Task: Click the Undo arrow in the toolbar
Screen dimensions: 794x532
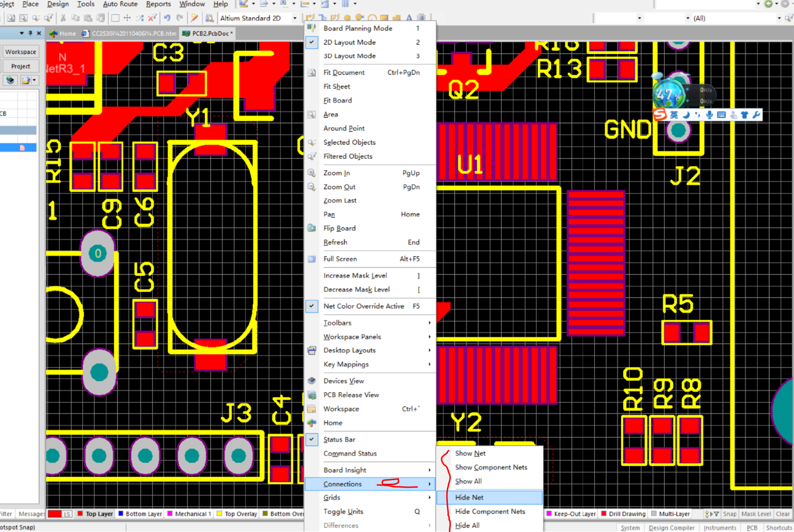Action: [167, 18]
